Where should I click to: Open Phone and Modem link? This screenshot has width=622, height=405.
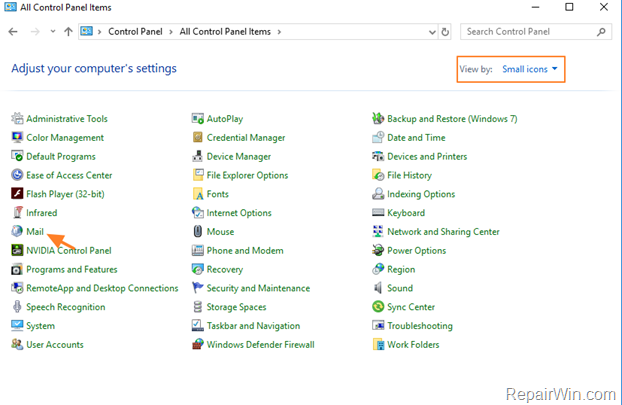pos(245,251)
